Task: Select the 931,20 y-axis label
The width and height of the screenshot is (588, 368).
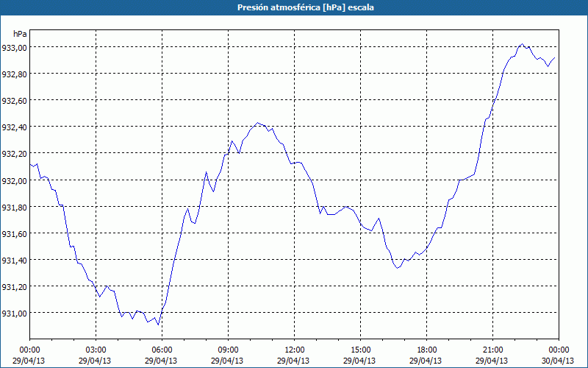Action: pos(14,286)
